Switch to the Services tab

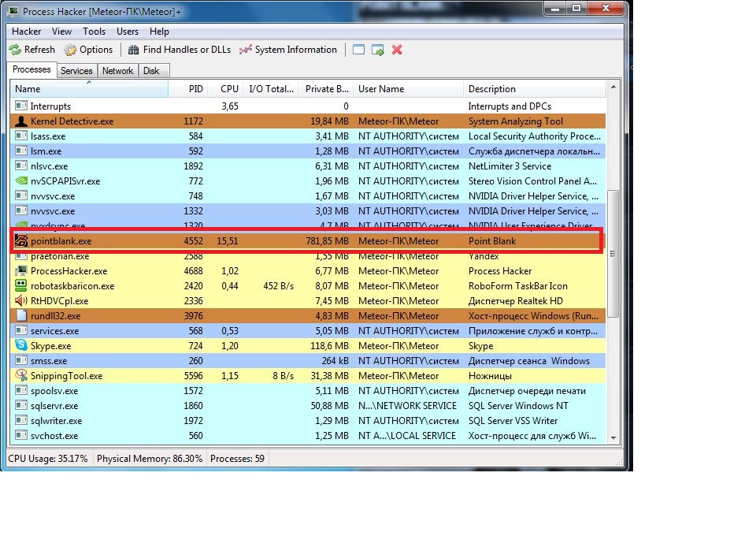(x=76, y=71)
